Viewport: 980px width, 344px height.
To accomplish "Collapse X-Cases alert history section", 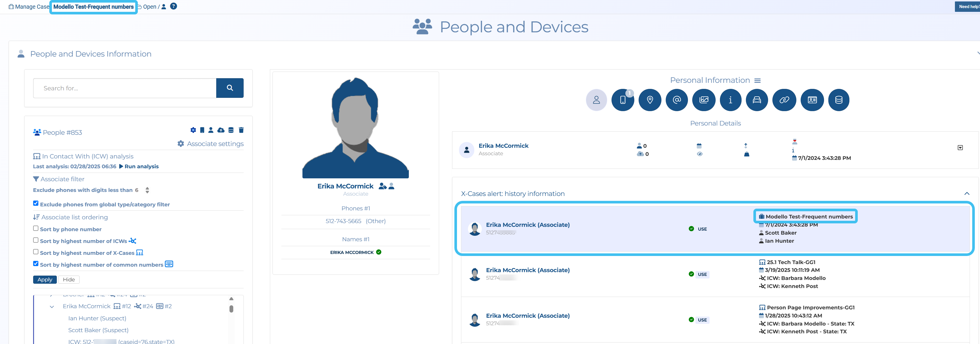I will point(967,194).
